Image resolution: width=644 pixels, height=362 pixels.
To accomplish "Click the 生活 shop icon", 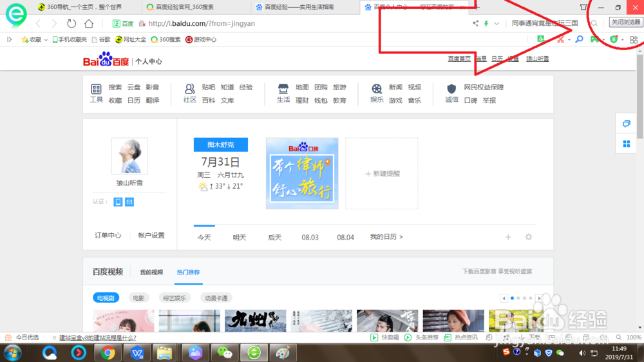I will [283, 89].
